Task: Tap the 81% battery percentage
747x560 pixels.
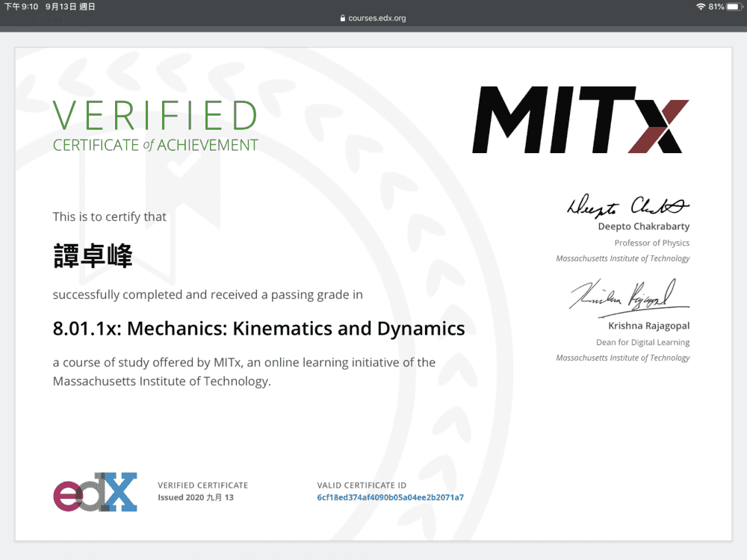Action: [716, 7]
